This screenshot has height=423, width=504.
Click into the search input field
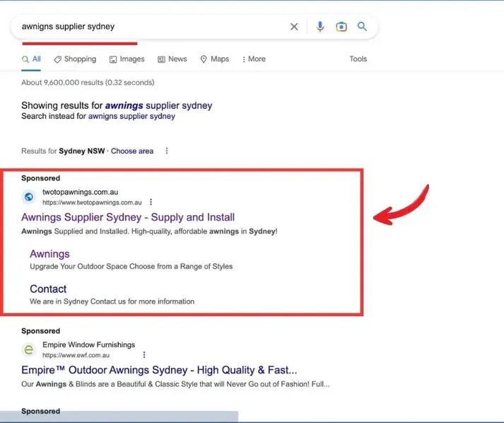141,27
